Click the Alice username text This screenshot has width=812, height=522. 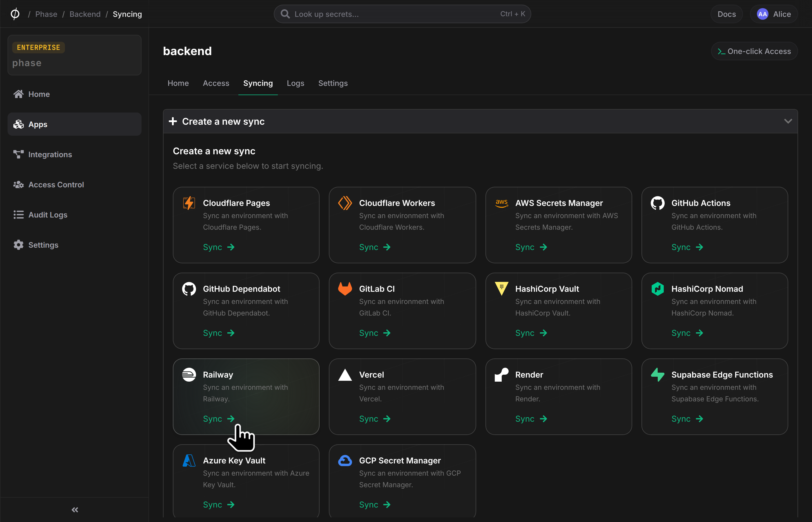(x=782, y=14)
